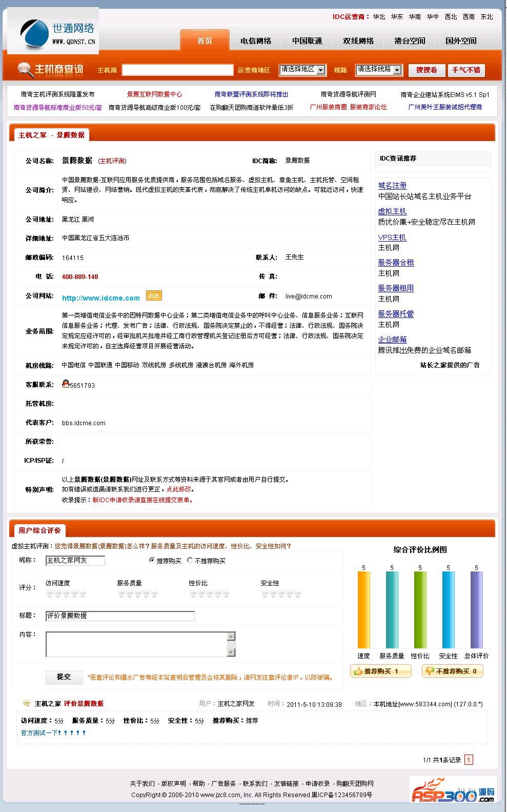Click the 华北 region link
This screenshot has height=812, width=507.
tap(379, 16)
